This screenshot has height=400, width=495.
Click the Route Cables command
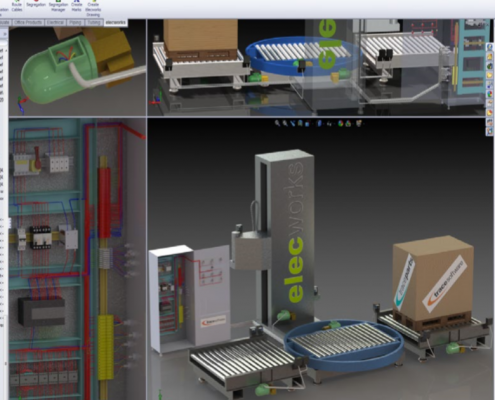point(17,6)
